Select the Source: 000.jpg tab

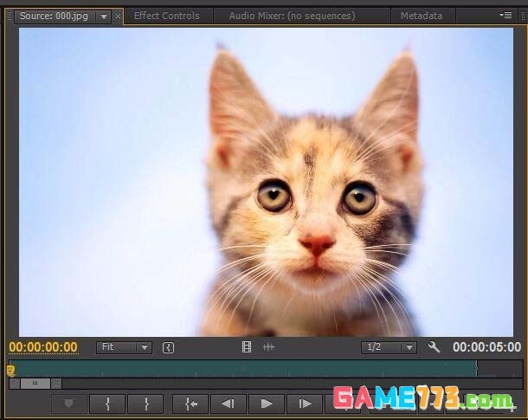(54, 16)
